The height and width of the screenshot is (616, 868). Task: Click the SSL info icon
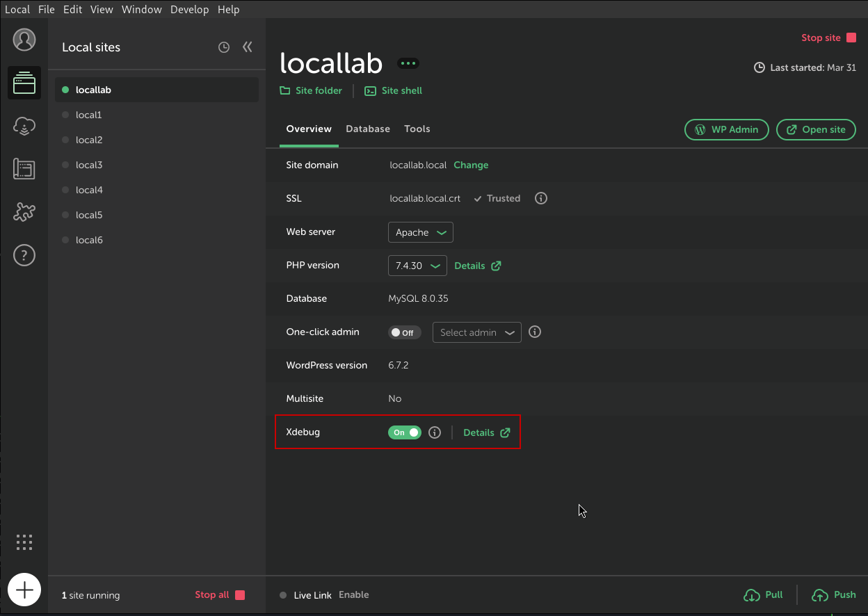click(x=541, y=198)
